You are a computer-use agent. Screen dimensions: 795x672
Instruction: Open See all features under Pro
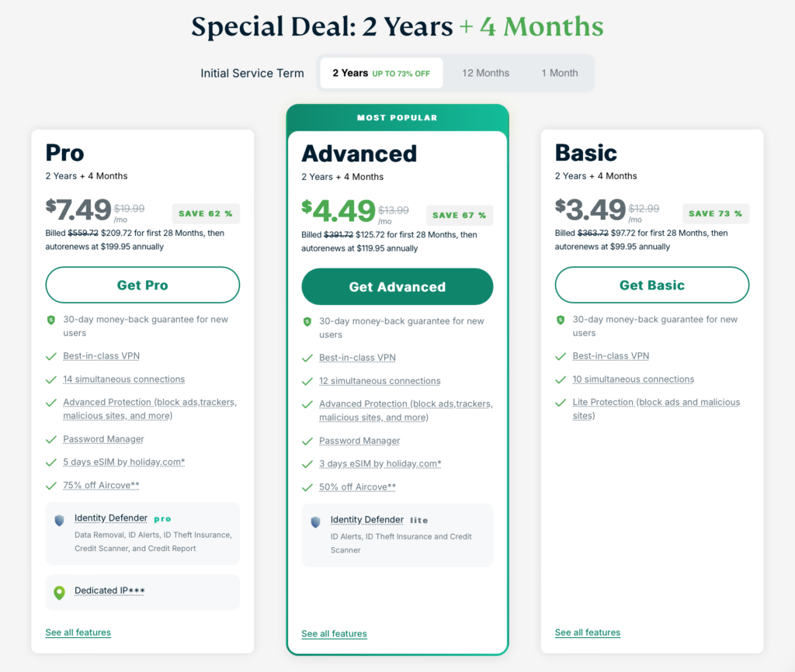point(78,632)
